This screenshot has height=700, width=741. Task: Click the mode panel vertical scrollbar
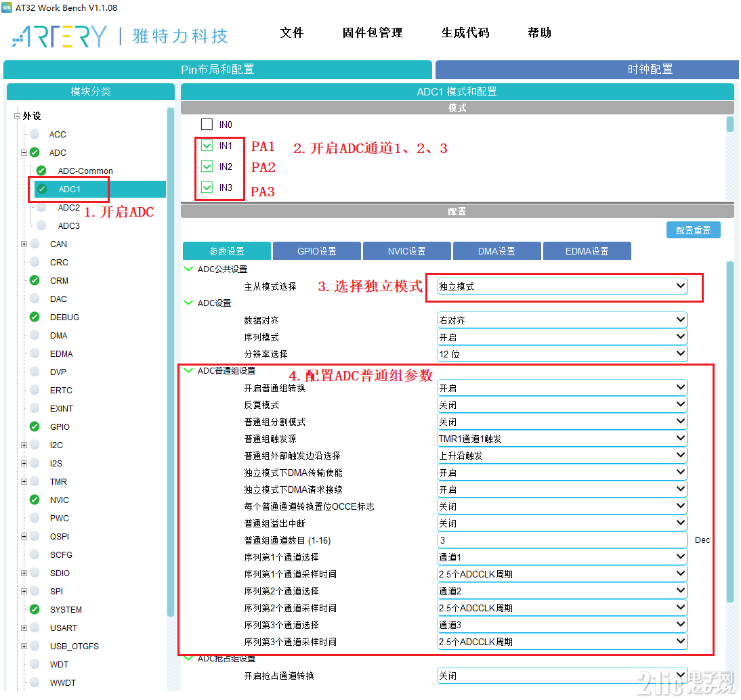point(729,124)
